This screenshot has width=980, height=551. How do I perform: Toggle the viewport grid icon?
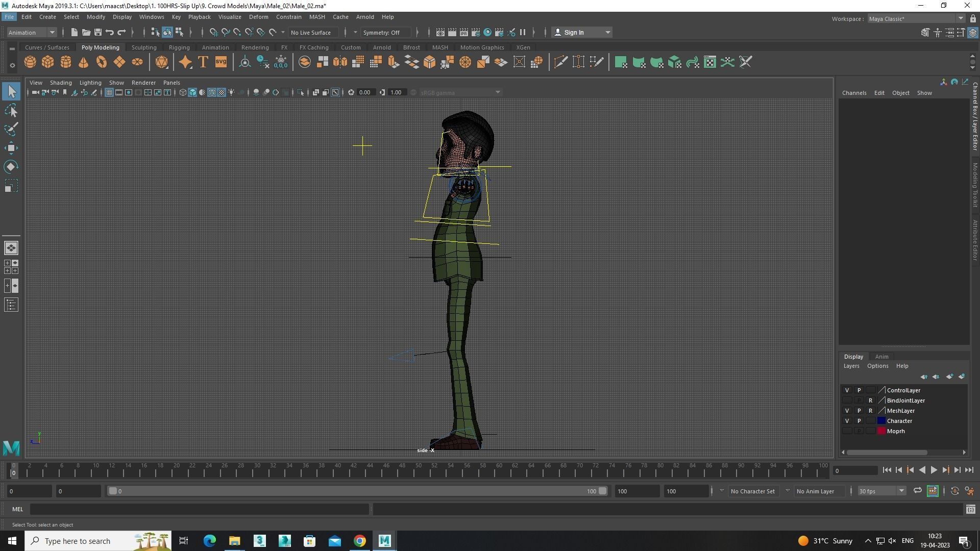pos(109,92)
